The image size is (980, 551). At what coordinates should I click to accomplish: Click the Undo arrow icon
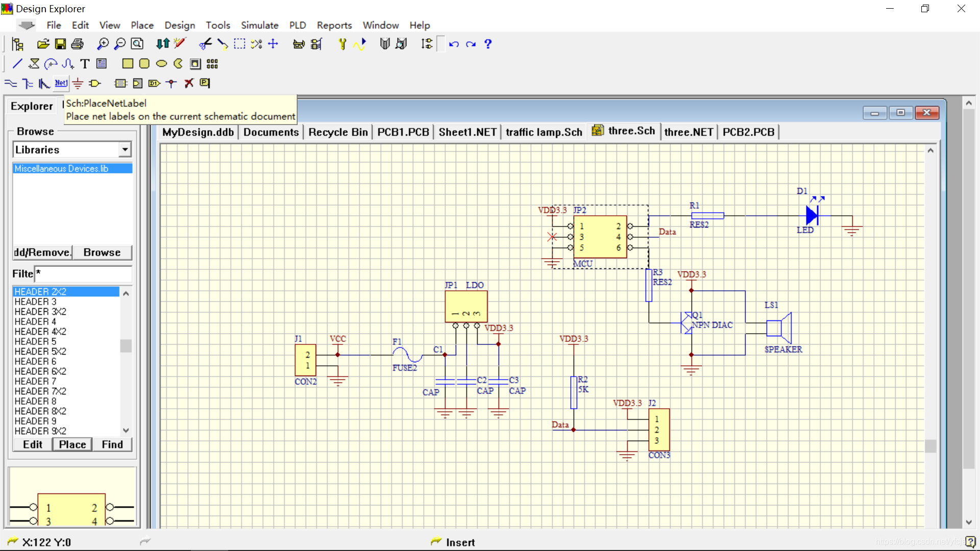click(454, 44)
